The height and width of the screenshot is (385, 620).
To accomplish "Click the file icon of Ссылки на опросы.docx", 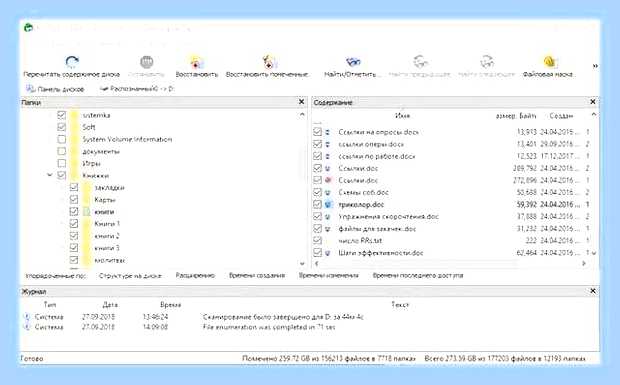I will pos(328,132).
